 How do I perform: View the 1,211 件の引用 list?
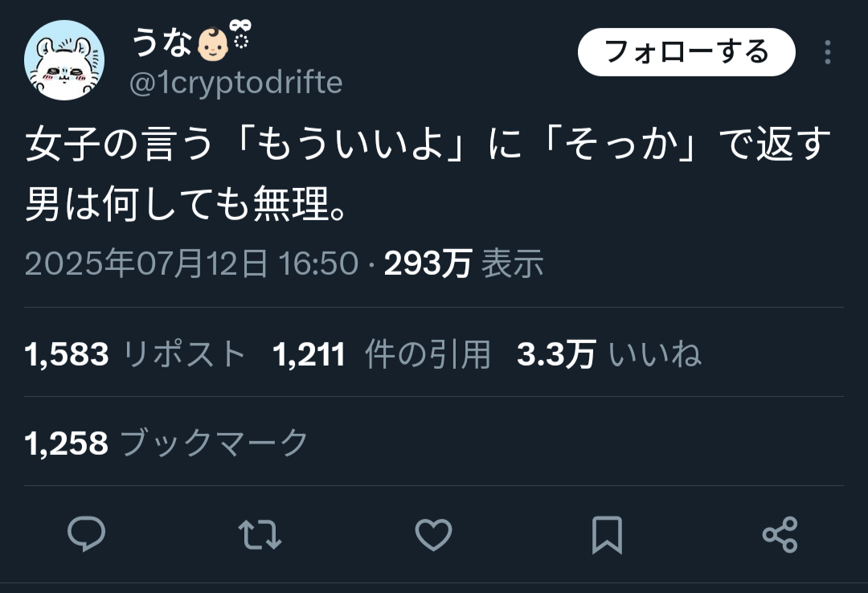point(382,354)
